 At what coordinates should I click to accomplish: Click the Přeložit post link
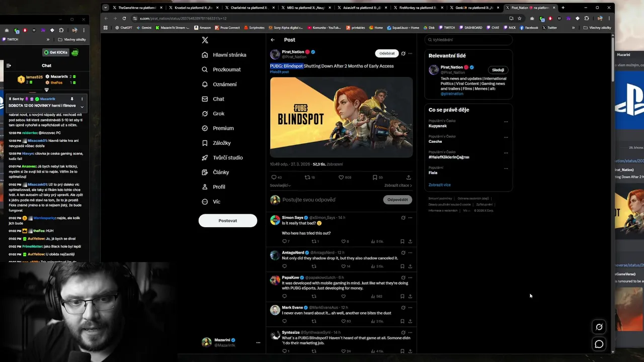tap(279, 72)
